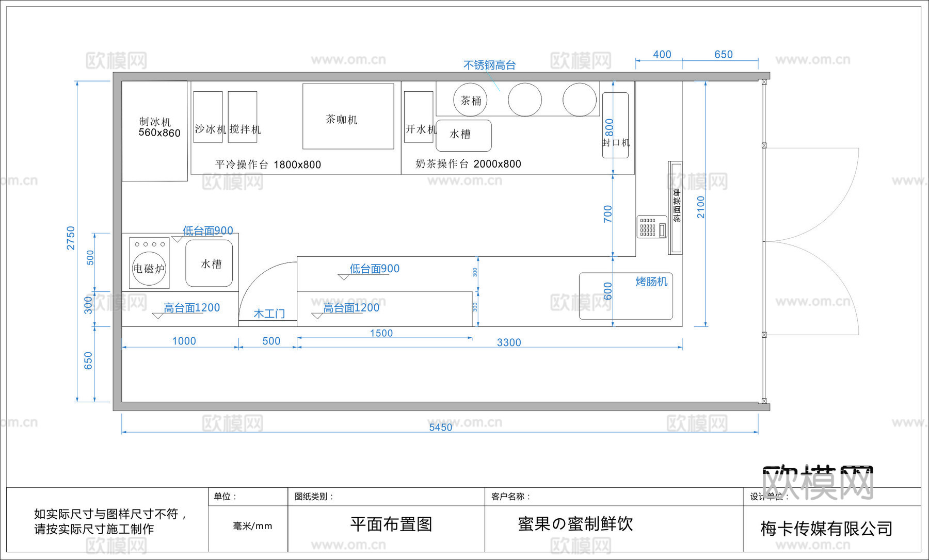929x560 pixels.
Task: Select the 搅拌机 mixer block
Action: click(243, 116)
